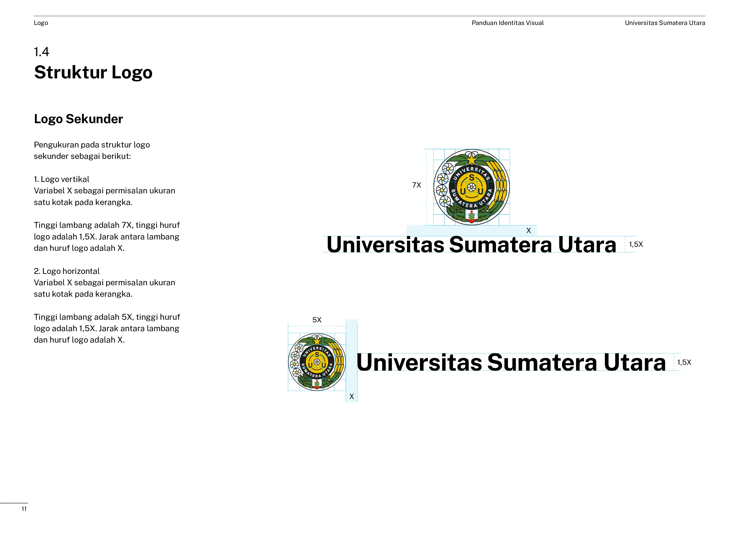Click the Logo Sekunder subheading
Screen dimensions: 756x534
(x=78, y=119)
